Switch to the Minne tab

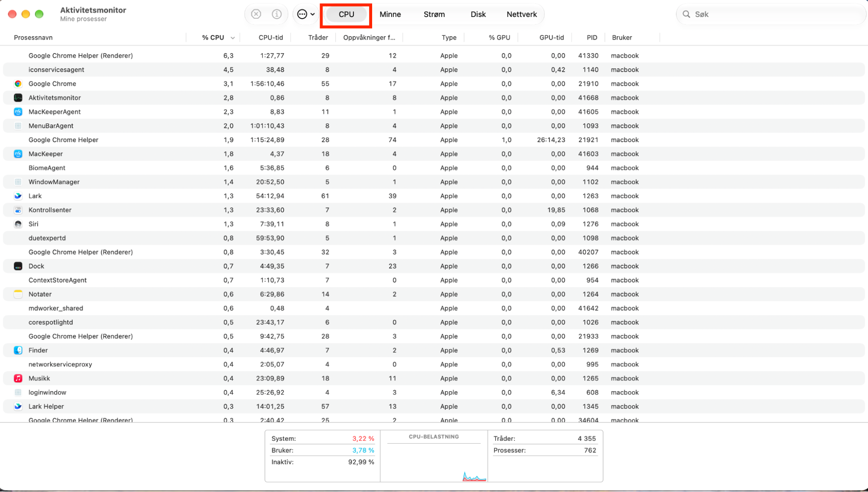[390, 14]
